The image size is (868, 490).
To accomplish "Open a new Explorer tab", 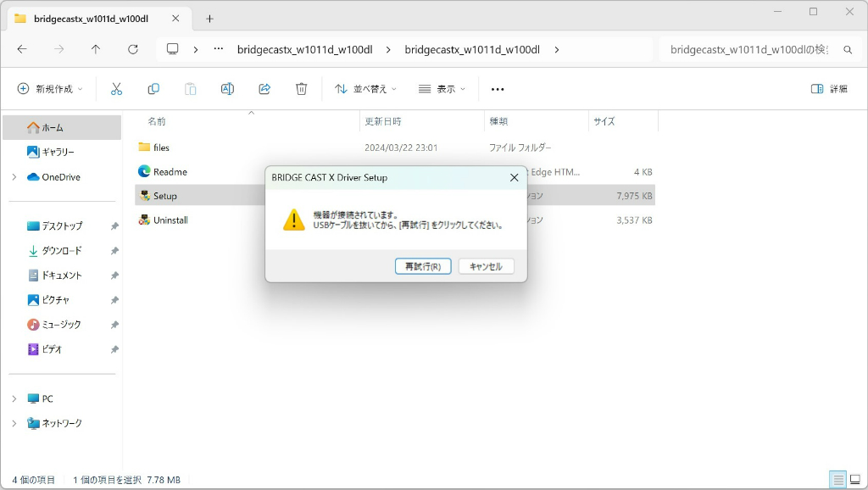I will point(209,19).
